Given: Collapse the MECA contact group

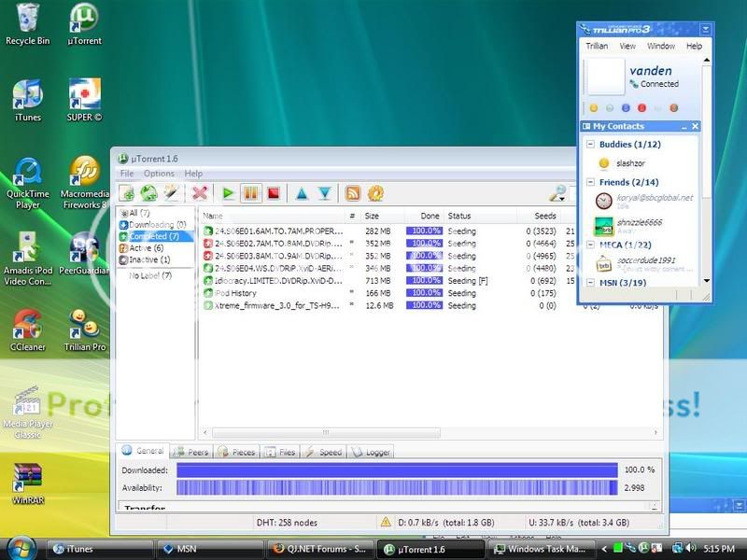Looking at the screenshot, I should click(x=592, y=245).
